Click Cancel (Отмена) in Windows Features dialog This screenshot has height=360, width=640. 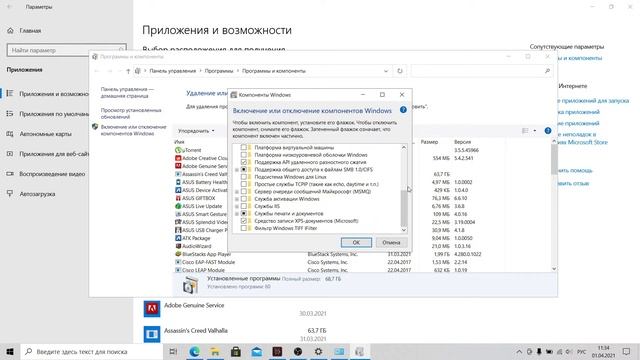(391, 242)
